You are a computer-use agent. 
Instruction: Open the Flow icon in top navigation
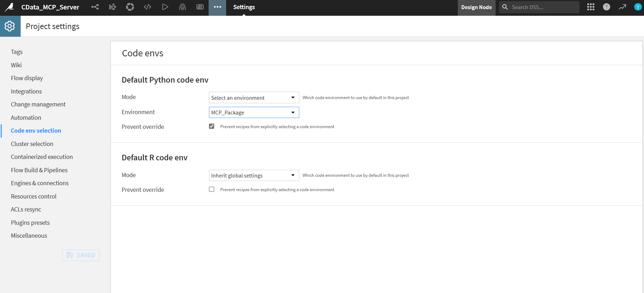pos(95,7)
